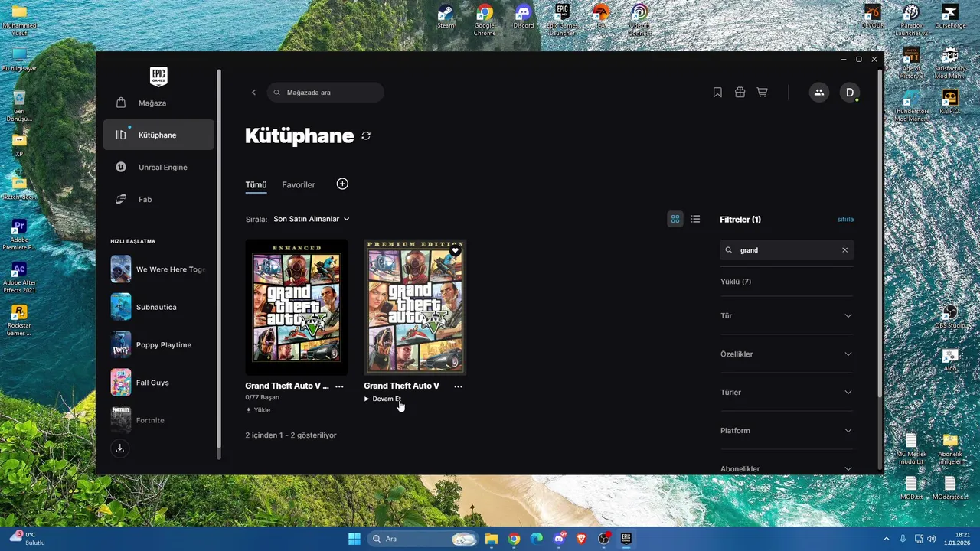This screenshot has width=980, height=551.
Task: Expand the Türler filter section
Action: 786,392
